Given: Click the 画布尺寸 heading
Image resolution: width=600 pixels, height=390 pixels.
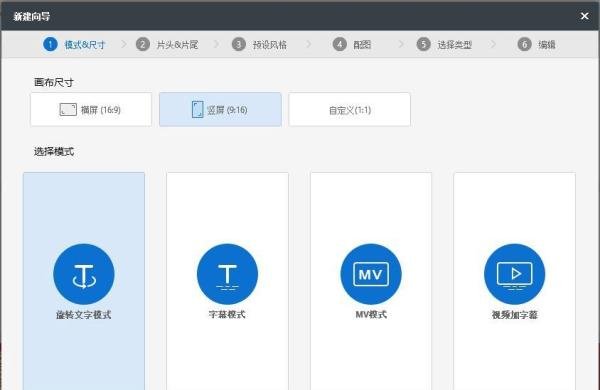Looking at the screenshot, I should click(54, 82).
